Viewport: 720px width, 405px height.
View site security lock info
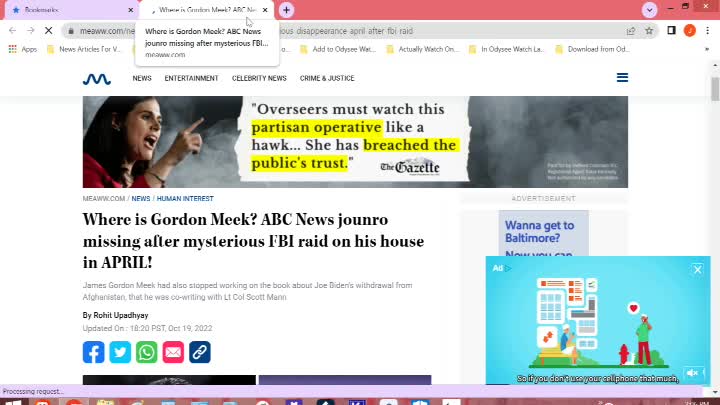tap(71, 31)
